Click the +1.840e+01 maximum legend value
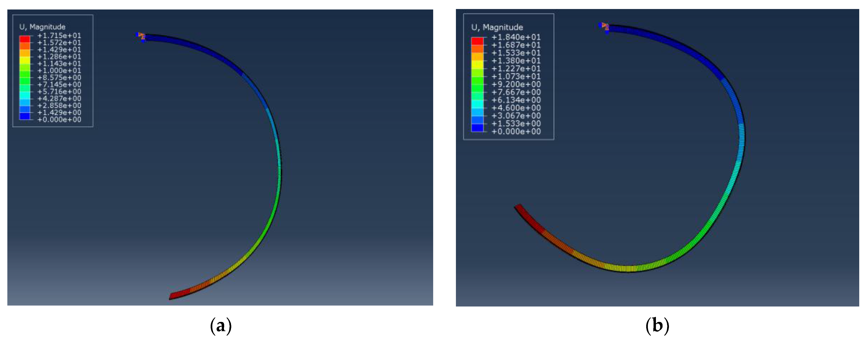Screen dimensions: 868x339 click(516, 37)
